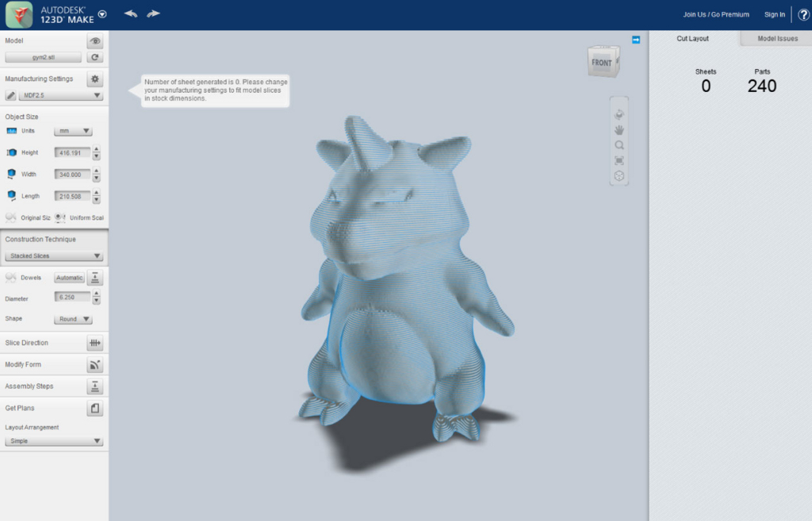
Task: Click the Height dimension icon
Action: [x=11, y=153]
